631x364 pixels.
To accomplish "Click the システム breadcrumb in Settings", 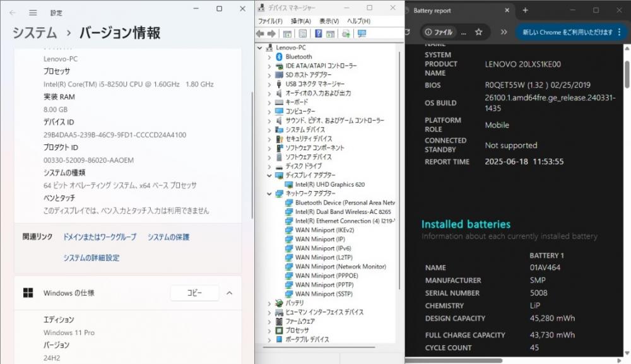I will coord(35,33).
